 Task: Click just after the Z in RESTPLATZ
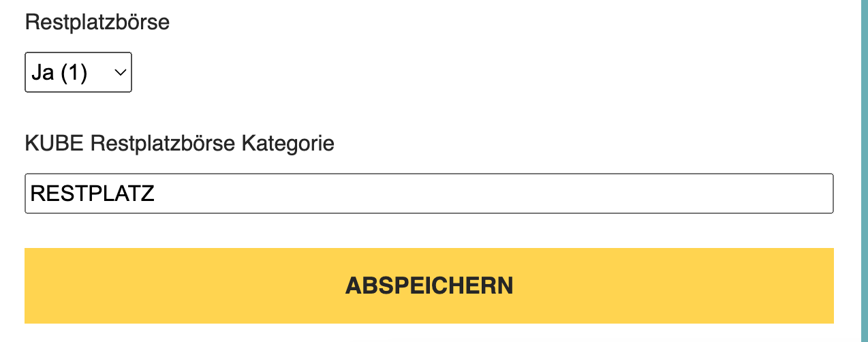pos(156,194)
